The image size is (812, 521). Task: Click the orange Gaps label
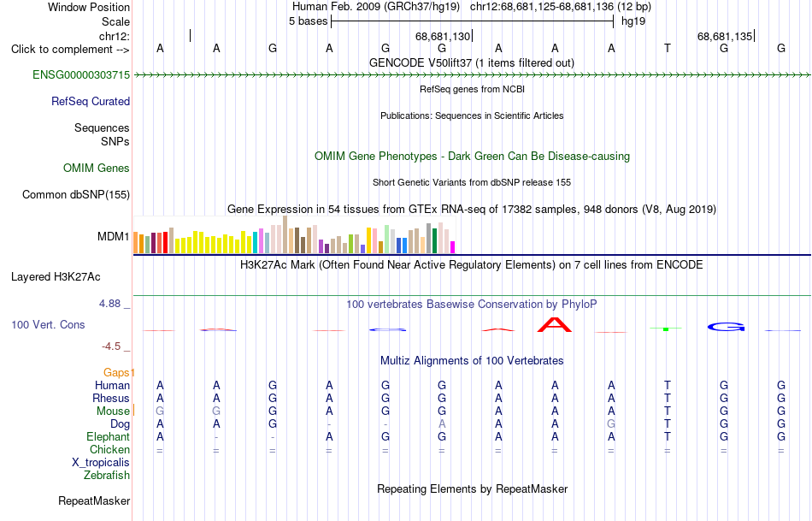click(x=117, y=373)
